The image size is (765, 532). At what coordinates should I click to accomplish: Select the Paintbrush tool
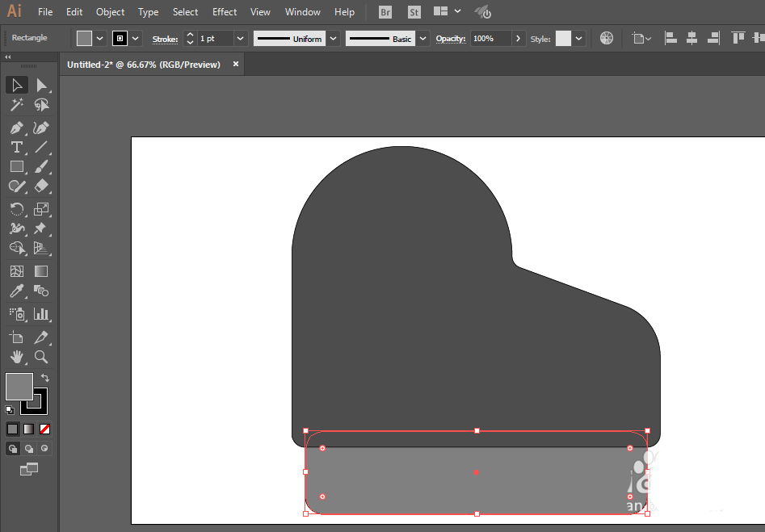(x=41, y=167)
